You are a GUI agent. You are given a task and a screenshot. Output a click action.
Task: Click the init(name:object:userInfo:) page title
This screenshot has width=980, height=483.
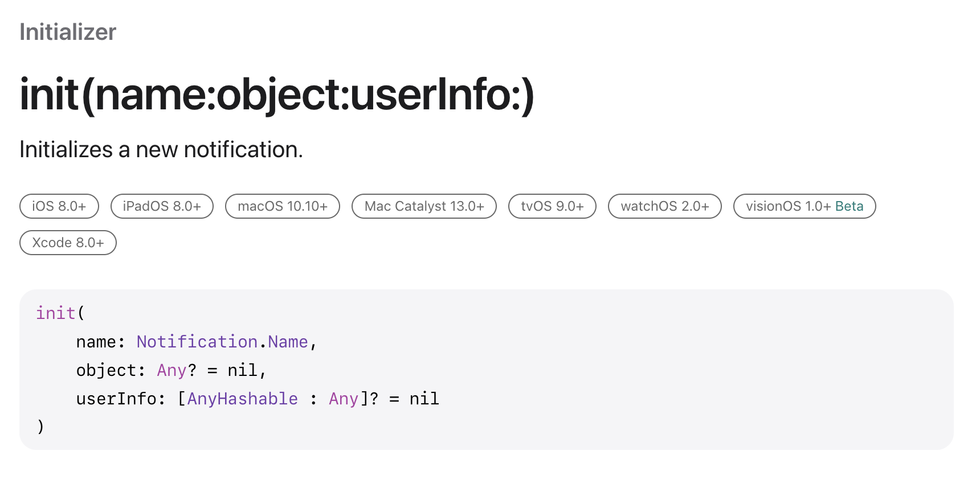pos(277,95)
